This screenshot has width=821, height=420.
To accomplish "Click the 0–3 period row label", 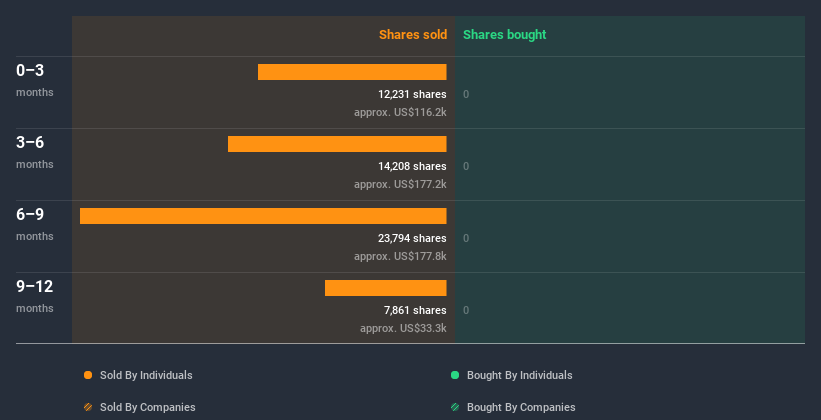I will 30,71.
